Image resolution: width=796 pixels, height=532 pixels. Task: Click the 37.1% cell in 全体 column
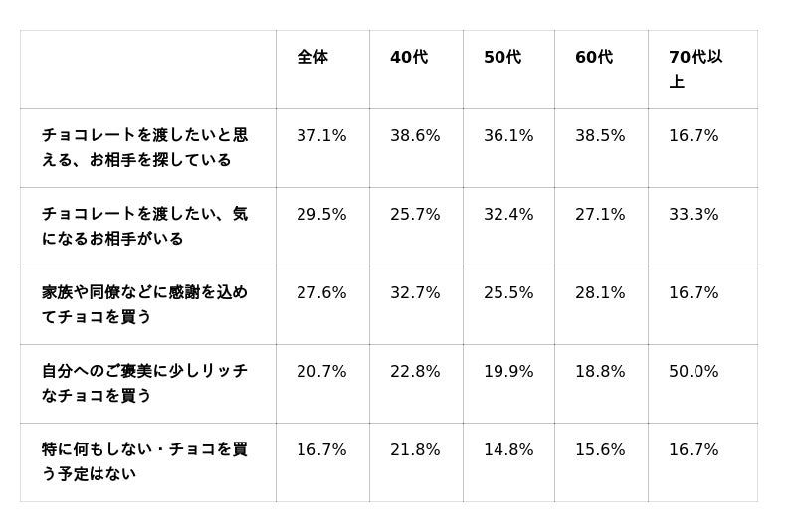[321, 136]
